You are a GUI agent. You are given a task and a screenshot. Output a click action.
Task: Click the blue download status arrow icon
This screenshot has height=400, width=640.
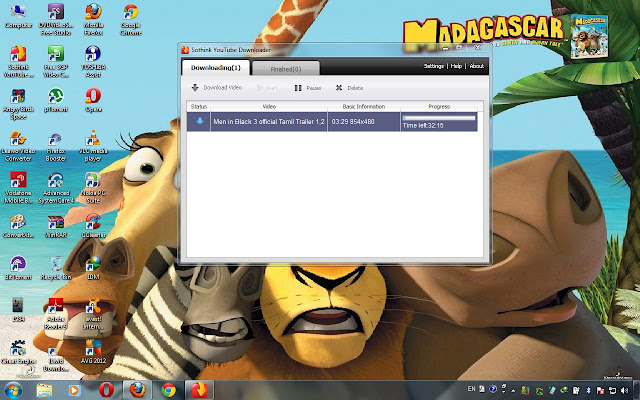pyautogui.click(x=200, y=121)
